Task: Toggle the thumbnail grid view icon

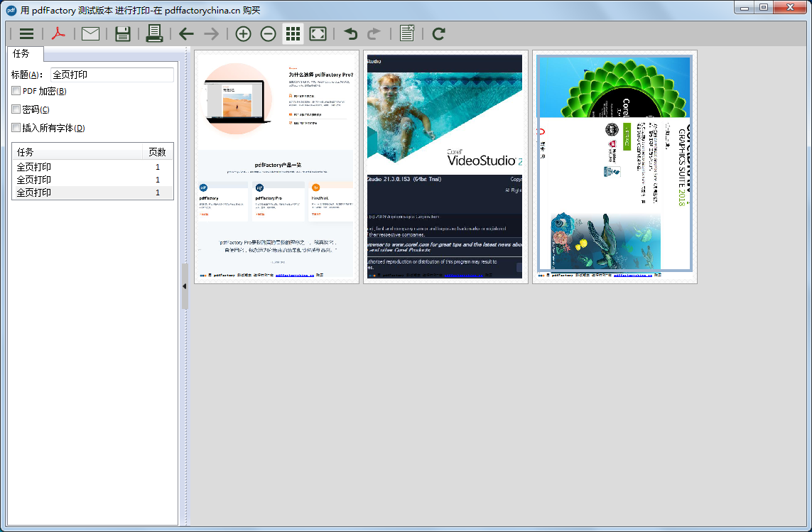Action: [293, 33]
